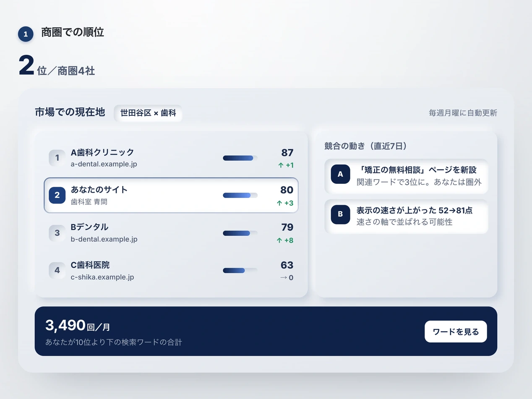
Task: Select the あなたのサイト name
Action: (99, 190)
